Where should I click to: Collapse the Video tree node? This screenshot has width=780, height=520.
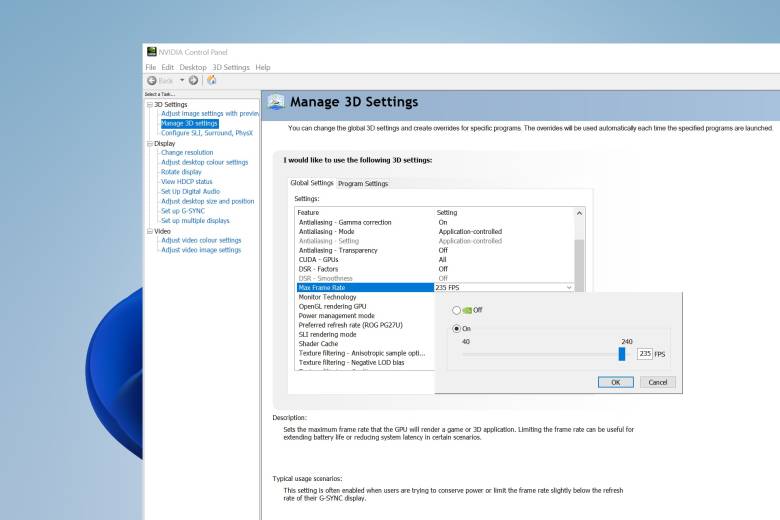point(150,231)
